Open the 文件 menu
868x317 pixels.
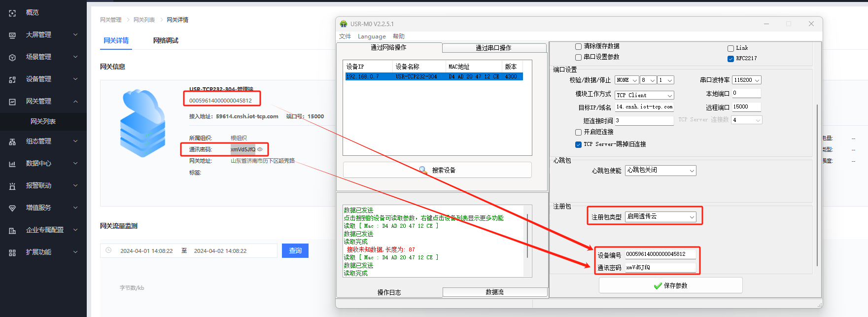[345, 36]
